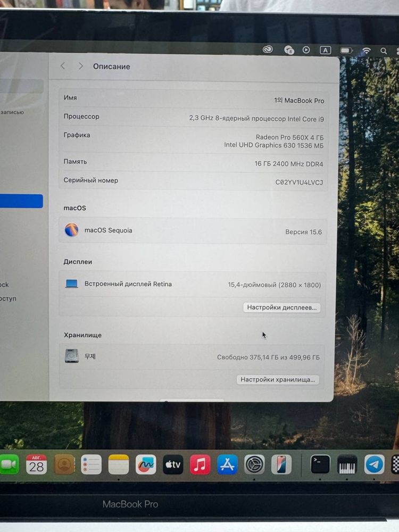This screenshot has height=532, width=399.
Task: Click the 'Описание' page title
Action: (112, 66)
